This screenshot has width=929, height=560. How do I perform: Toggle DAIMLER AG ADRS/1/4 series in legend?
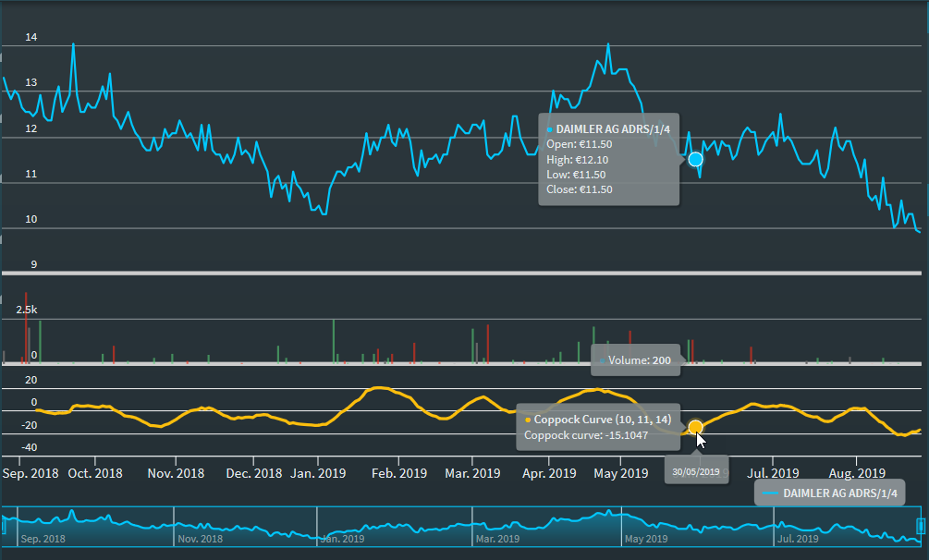[829, 493]
